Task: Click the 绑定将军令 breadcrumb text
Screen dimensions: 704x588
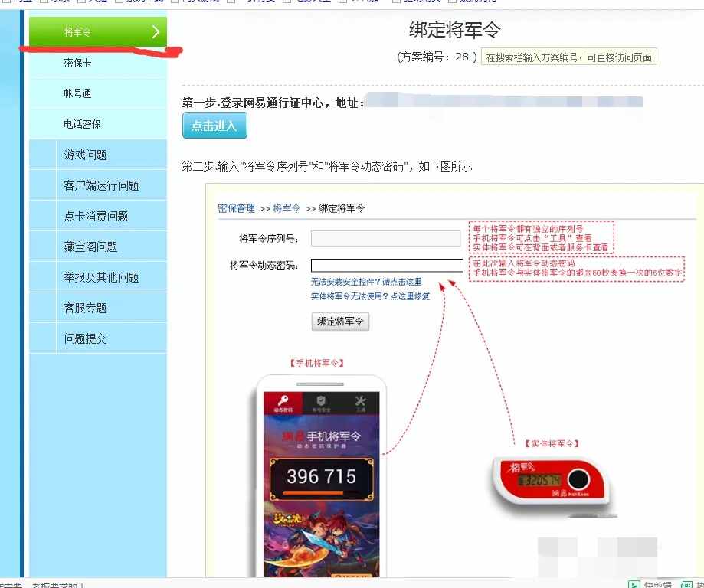Action: pos(342,208)
